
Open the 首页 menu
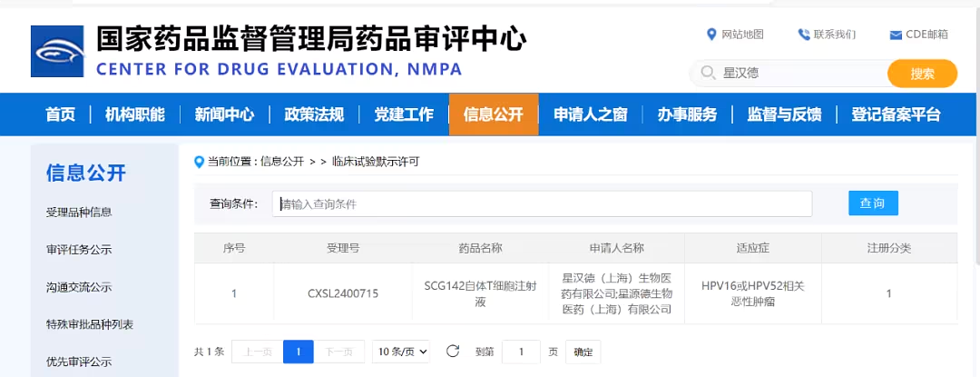61,114
